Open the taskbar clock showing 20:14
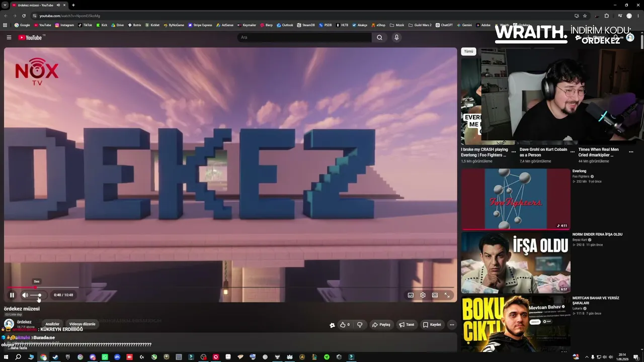Screen dimensions: 644x362 pyautogui.click(x=622, y=357)
